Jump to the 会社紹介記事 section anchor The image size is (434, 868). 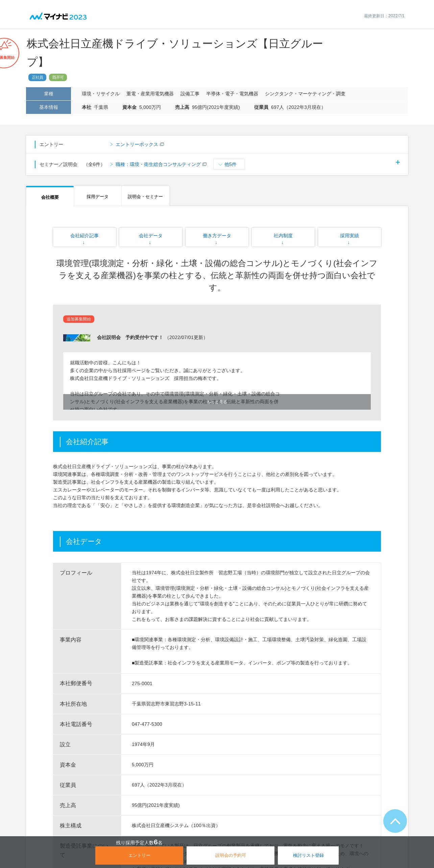(85, 237)
